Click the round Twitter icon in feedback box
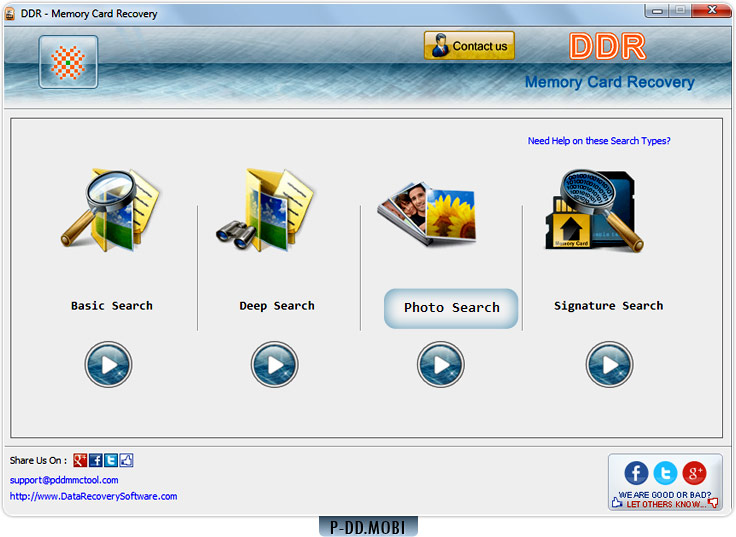 (666, 473)
